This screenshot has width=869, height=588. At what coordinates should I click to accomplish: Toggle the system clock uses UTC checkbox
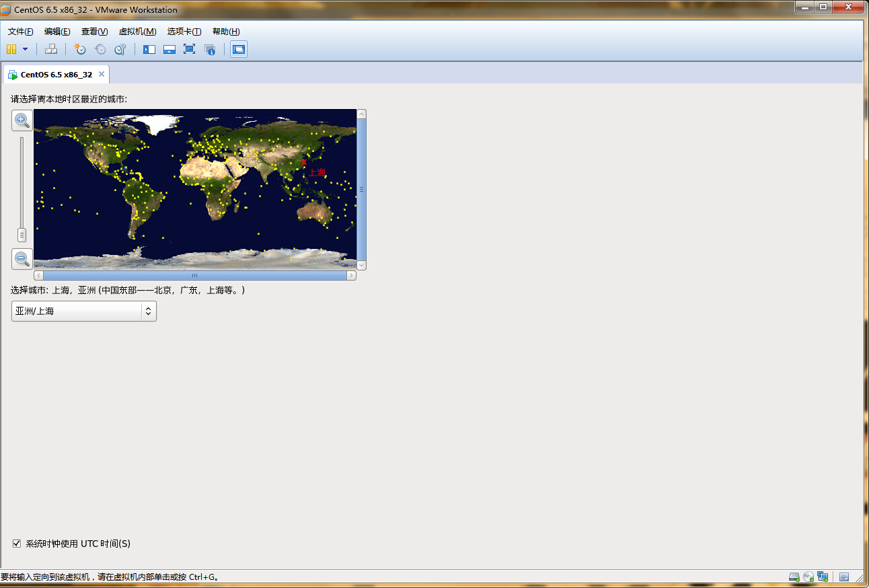pos(17,544)
